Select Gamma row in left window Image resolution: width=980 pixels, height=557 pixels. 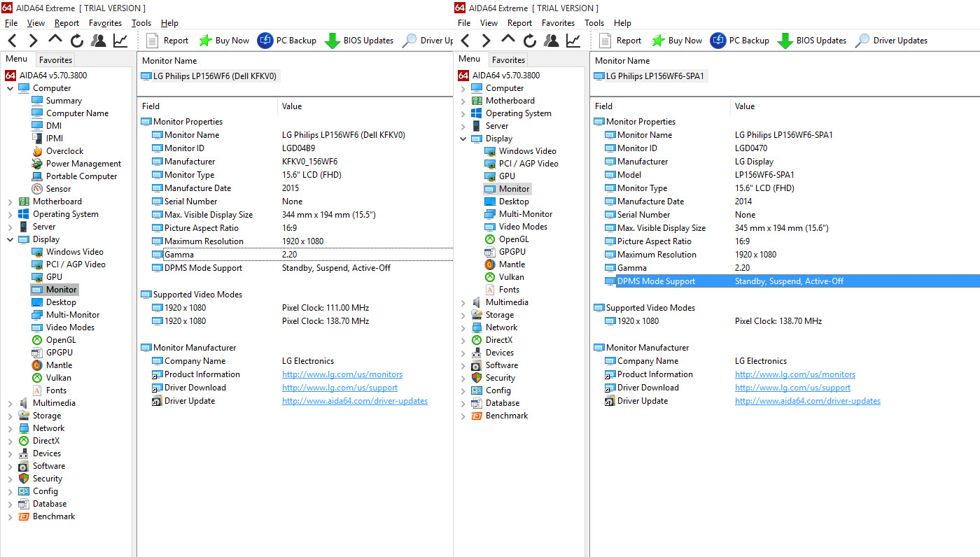pyautogui.click(x=302, y=255)
